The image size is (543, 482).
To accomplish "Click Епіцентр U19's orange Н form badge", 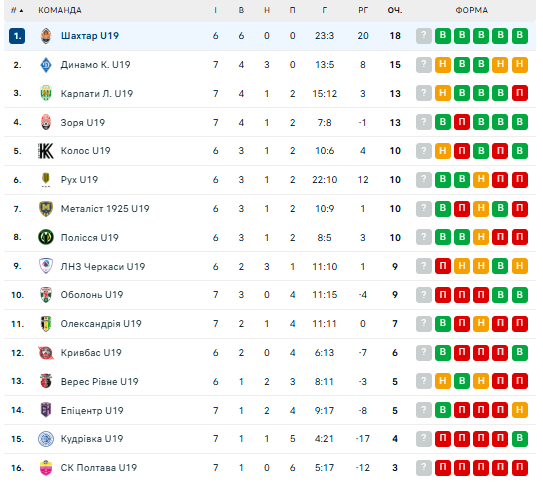I will tap(520, 410).
